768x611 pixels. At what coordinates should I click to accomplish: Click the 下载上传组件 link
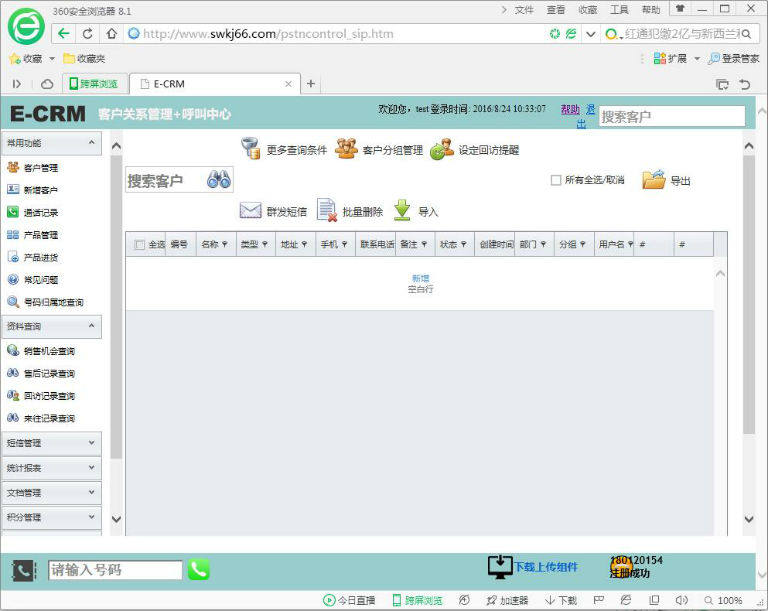[x=545, y=567]
